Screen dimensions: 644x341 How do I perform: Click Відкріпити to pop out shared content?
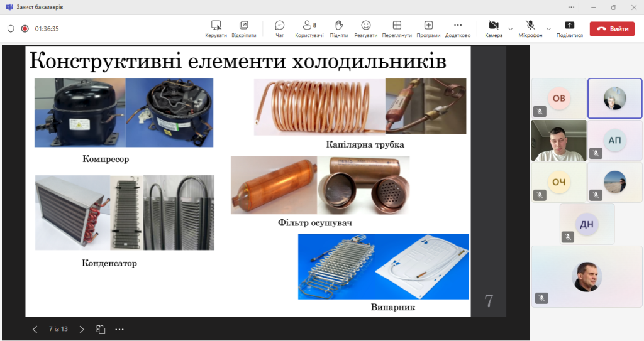pyautogui.click(x=243, y=28)
